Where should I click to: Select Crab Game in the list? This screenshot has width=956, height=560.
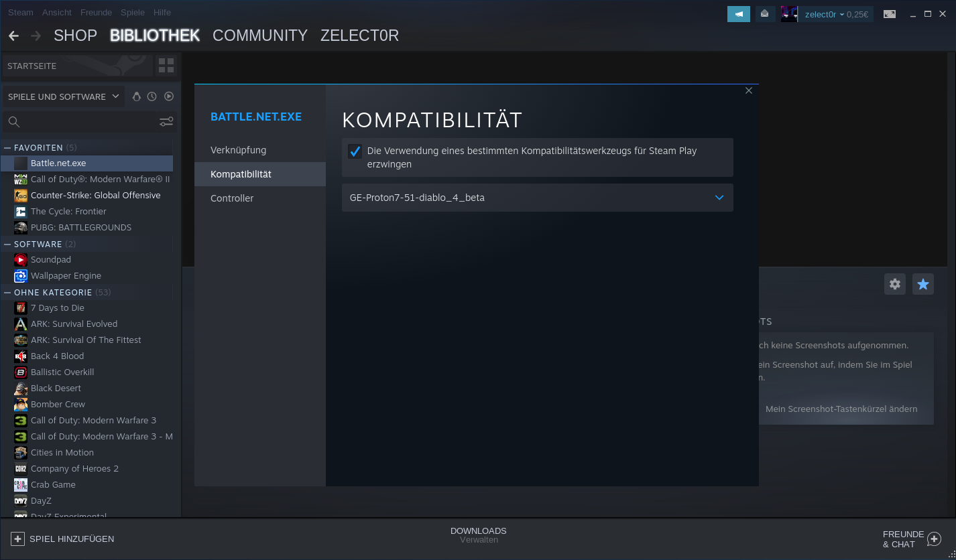click(87, 485)
